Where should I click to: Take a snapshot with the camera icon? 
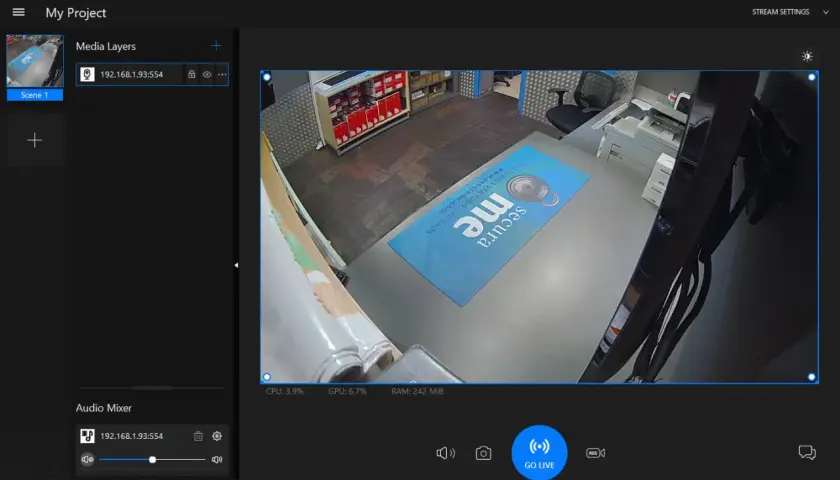point(483,453)
